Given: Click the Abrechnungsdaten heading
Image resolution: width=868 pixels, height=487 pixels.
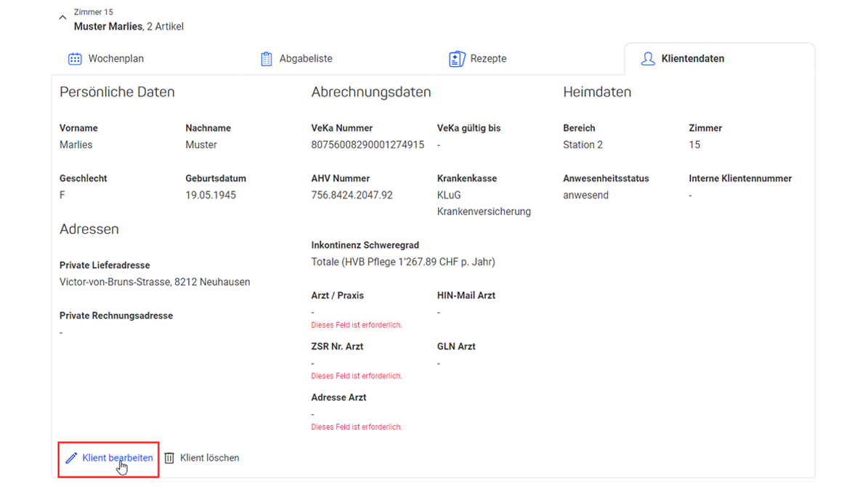Looking at the screenshot, I should (x=371, y=92).
